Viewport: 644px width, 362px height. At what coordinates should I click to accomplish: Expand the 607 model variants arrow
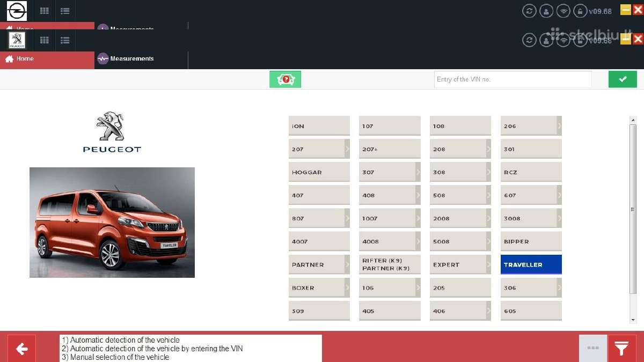[x=559, y=195]
